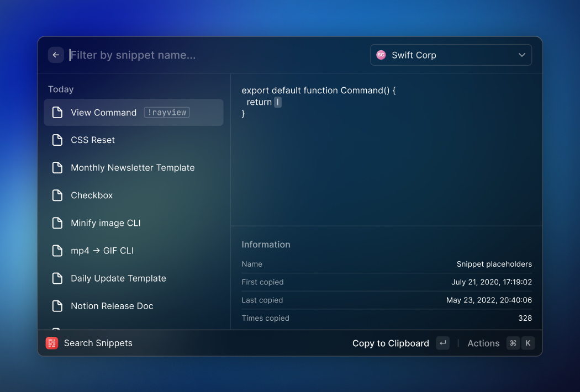Image resolution: width=580 pixels, height=392 pixels.
Task: Expand the dropdown chevron arrow
Action: pos(522,55)
